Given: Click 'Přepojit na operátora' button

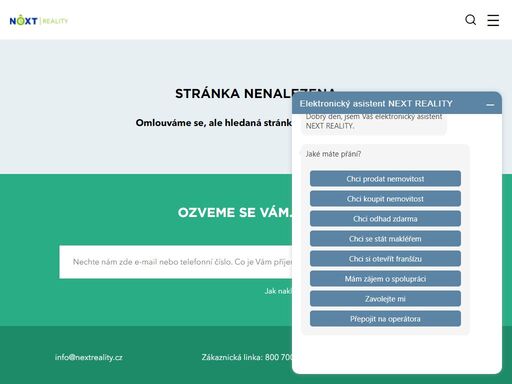Looking at the screenshot, I should click(385, 319).
